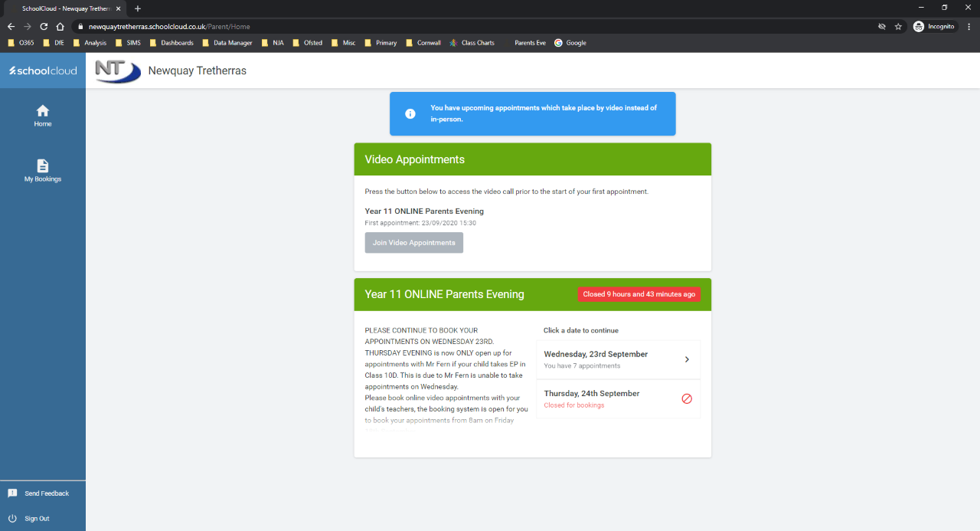The height and width of the screenshot is (531, 980).
Task: Bookmark this page with the star icon
Action: [898, 26]
